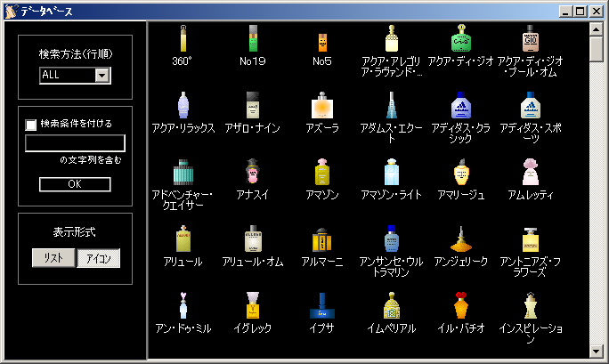Select the インスピレーション bottle icon

530,306
